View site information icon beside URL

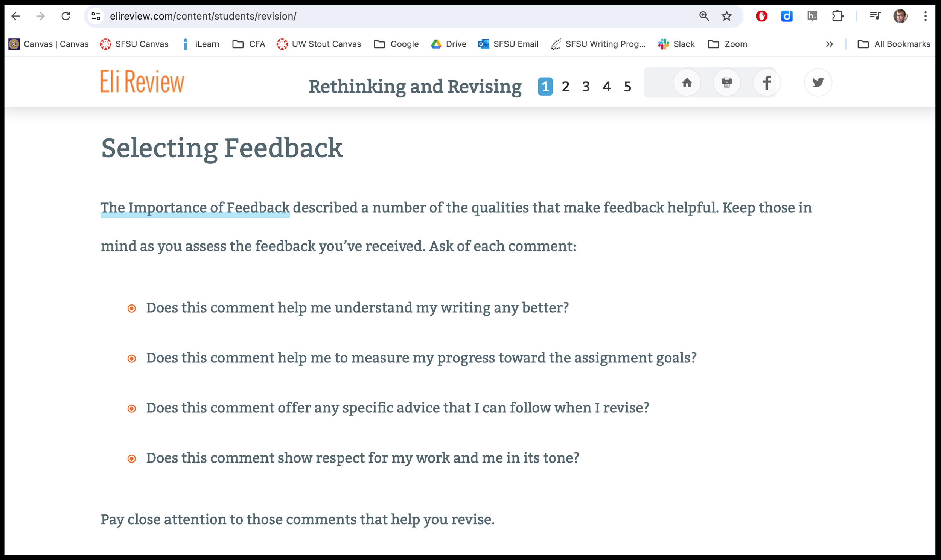pyautogui.click(x=96, y=16)
